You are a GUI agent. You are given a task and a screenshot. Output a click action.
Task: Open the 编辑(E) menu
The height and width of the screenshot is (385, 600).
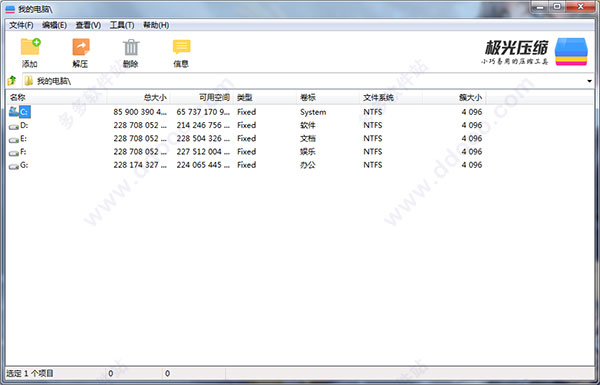(54, 25)
